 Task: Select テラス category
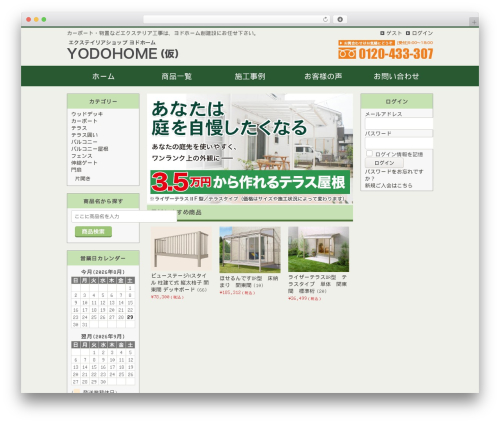click(79, 128)
